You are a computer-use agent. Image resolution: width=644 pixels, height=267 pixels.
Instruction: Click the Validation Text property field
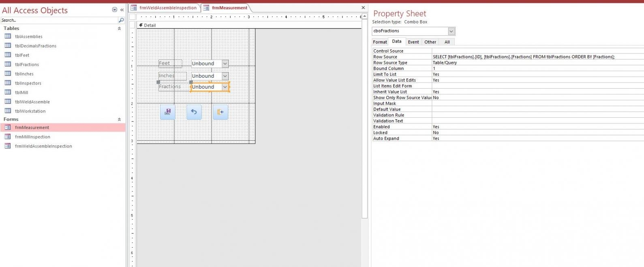coord(537,121)
